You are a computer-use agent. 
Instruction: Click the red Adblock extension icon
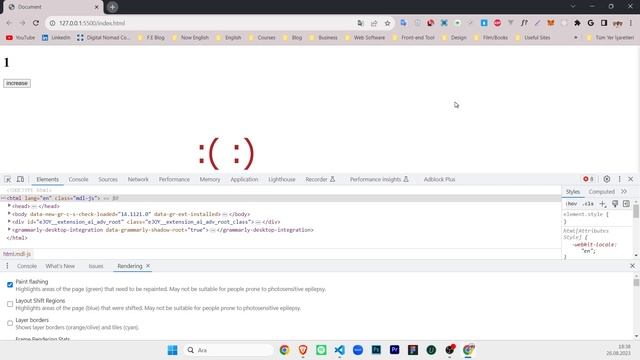pos(497,23)
